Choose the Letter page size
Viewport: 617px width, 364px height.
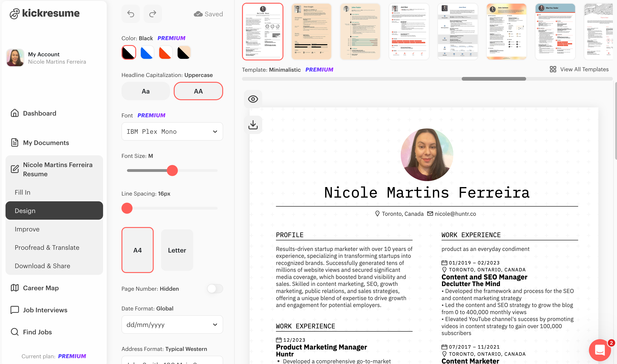click(x=177, y=250)
